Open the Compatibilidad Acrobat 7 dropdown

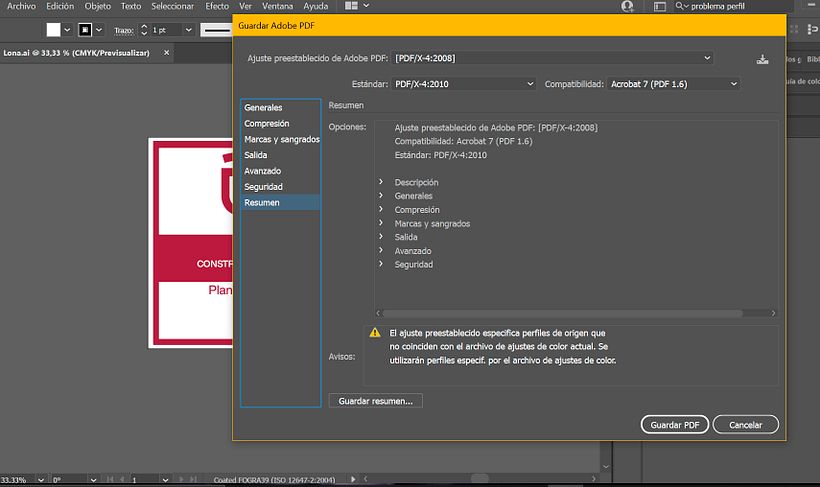(x=674, y=84)
